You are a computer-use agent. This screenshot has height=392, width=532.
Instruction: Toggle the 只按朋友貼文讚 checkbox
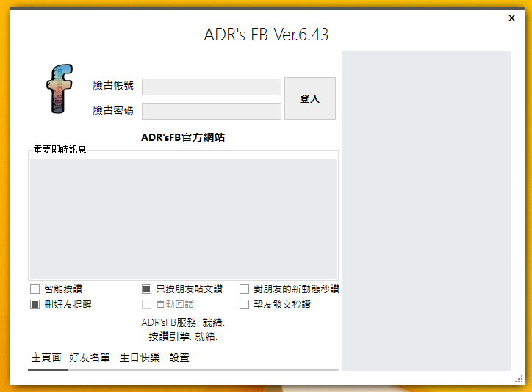(x=146, y=288)
